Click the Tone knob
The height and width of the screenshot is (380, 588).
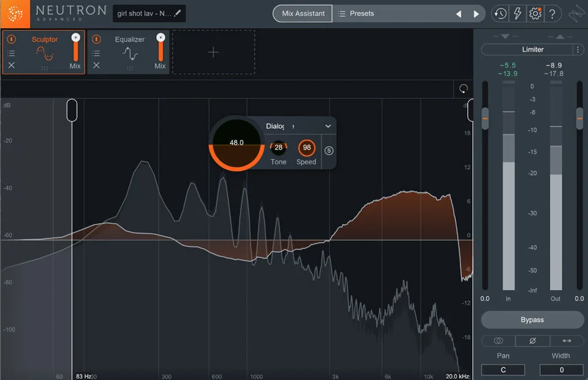[x=278, y=148]
